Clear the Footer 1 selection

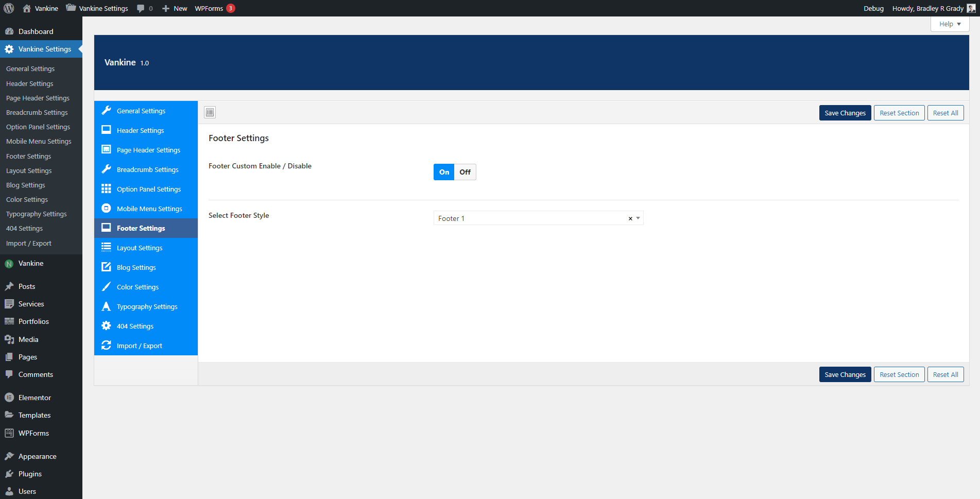coord(630,219)
